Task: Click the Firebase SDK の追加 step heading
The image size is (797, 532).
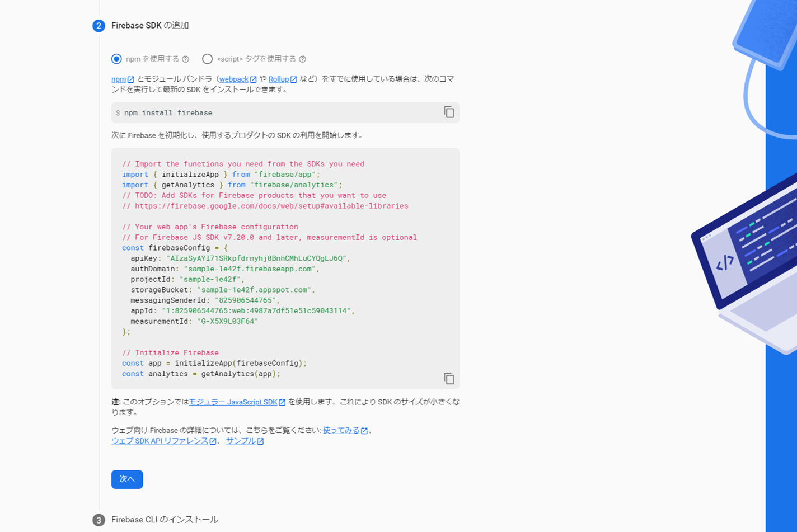Action: coord(150,26)
